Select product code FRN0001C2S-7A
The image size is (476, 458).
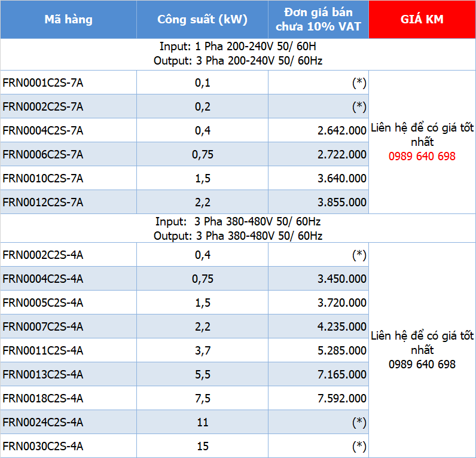coord(43,83)
